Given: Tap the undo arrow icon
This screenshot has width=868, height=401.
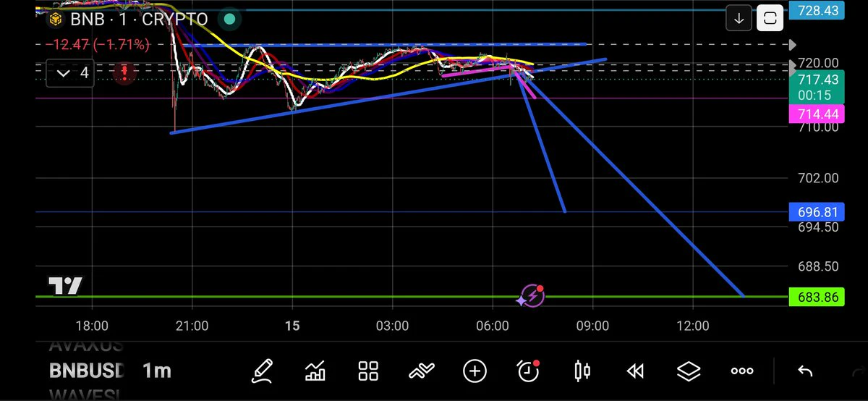Looking at the screenshot, I should coord(804,371).
